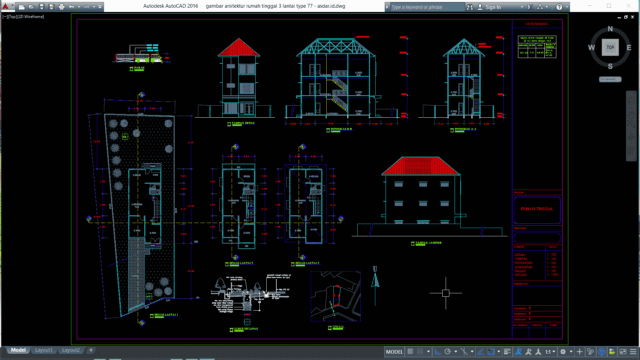Image resolution: width=640 pixels, height=360 pixels.
Task: Open annotation scale list dropdown arrow
Action: 553,351
